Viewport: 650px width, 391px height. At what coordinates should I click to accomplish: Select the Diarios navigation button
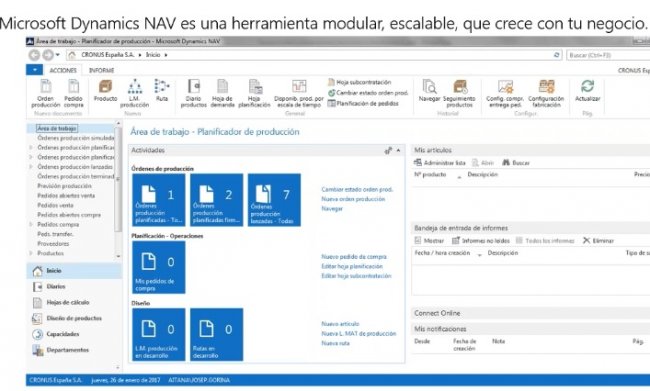coord(74,287)
